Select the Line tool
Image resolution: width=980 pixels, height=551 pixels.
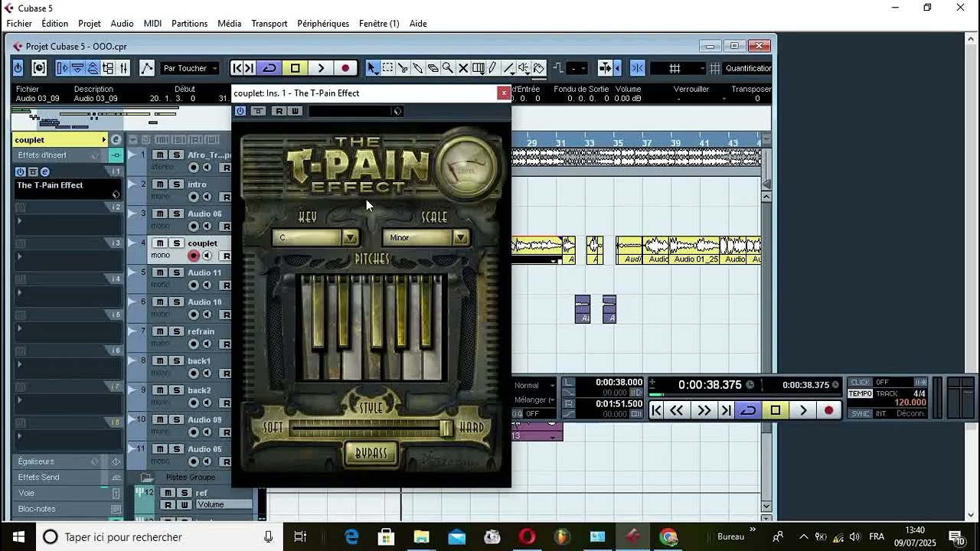coord(508,68)
